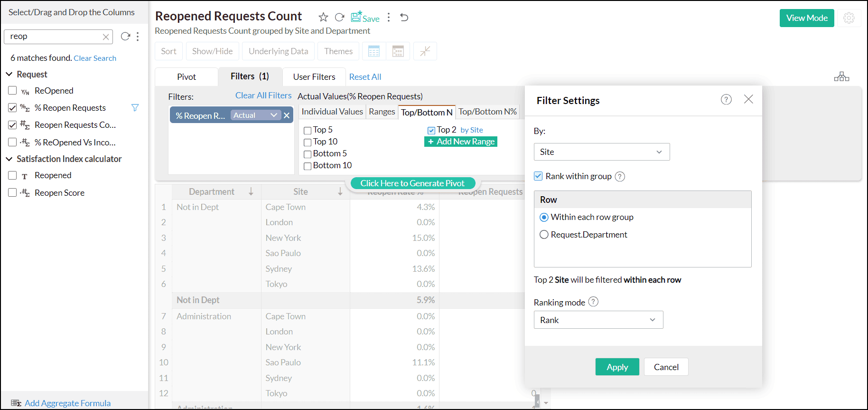Clear the reop search text
This screenshot has height=410, width=868.
pos(106,37)
